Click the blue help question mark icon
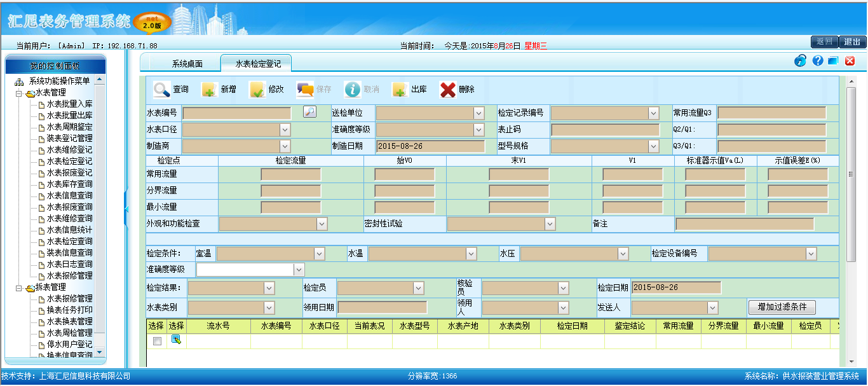868x386 pixels. pyautogui.click(x=818, y=61)
